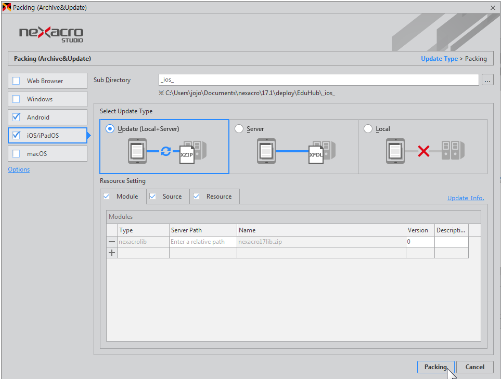
Task: Click the Server Path cell for nexacrolib
Action: click(x=203, y=242)
